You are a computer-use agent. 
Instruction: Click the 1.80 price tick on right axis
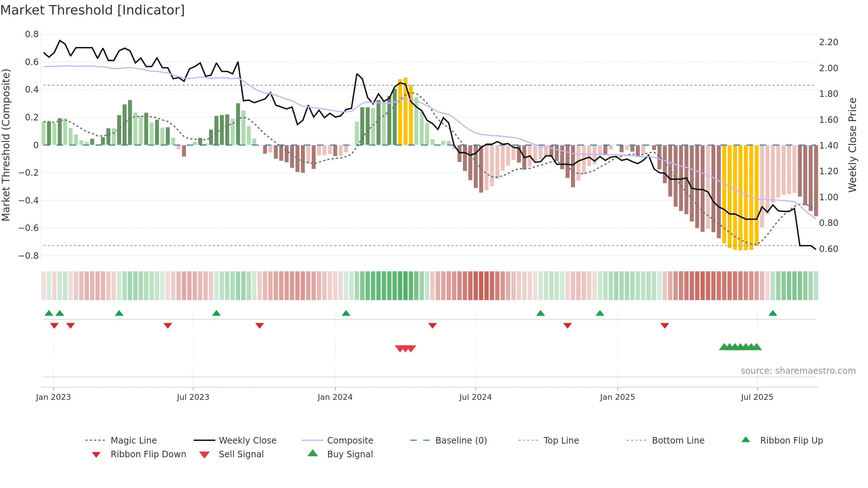point(829,94)
